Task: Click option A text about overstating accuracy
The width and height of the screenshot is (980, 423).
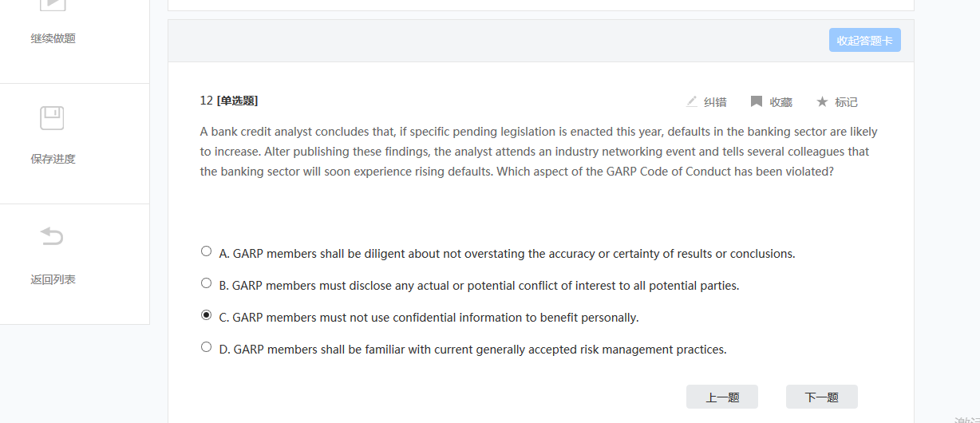Action: (507, 254)
